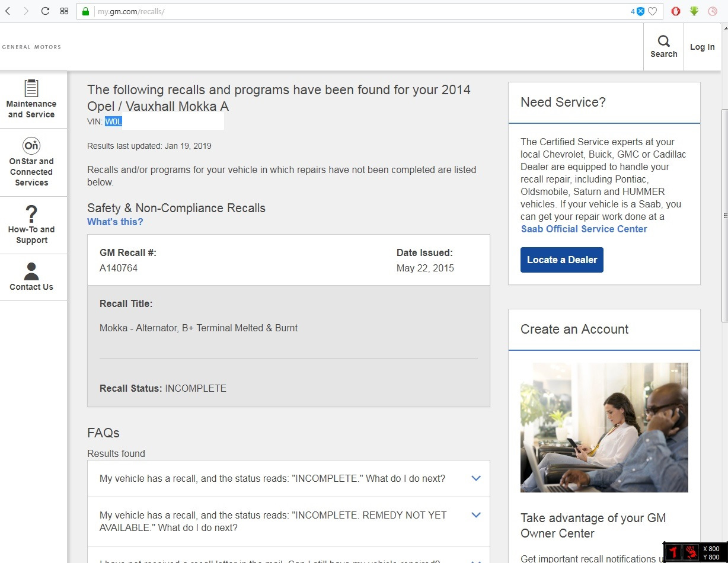
Task: Click the green padlock security icon
Action: (x=86, y=11)
